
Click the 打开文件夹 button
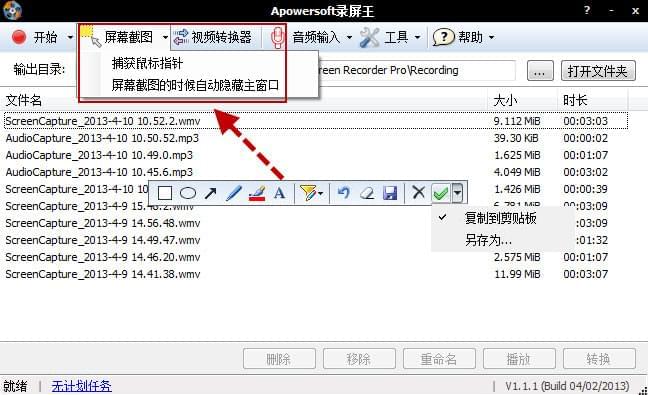coord(598,71)
